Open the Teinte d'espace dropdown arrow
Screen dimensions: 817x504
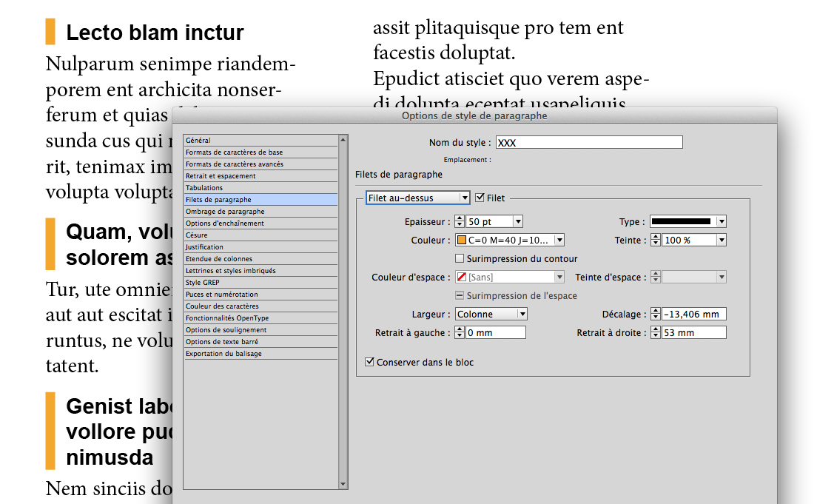[721, 278]
